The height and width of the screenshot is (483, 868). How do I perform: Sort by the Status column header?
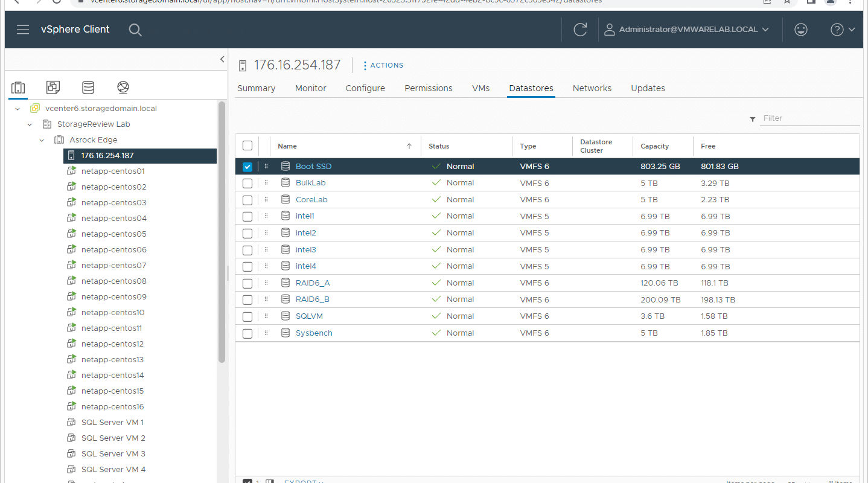pyautogui.click(x=439, y=146)
